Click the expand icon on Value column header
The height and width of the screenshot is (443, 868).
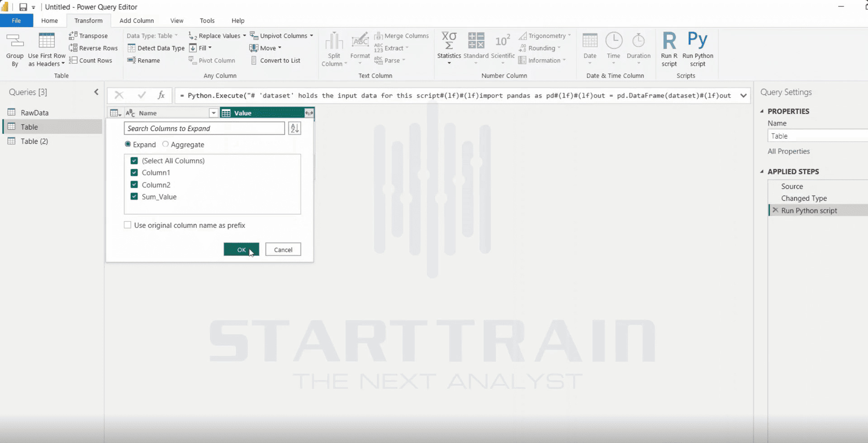[x=309, y=113]
